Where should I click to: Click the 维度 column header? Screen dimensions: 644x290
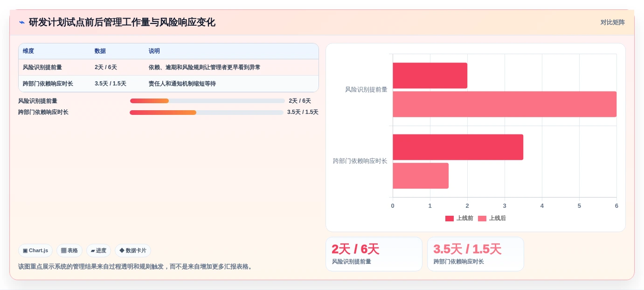coord(28,51)
